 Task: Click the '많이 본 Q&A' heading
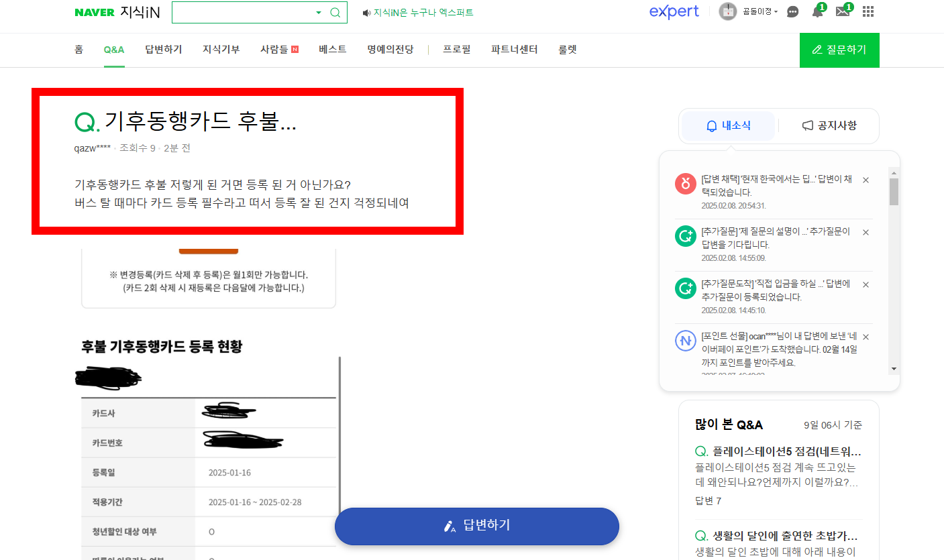point(729,425)
